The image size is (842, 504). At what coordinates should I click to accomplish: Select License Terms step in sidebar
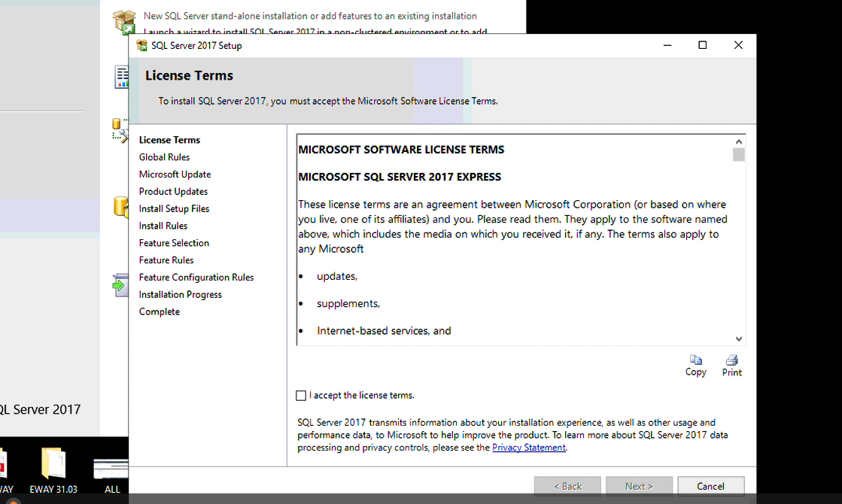click(170, 140)
